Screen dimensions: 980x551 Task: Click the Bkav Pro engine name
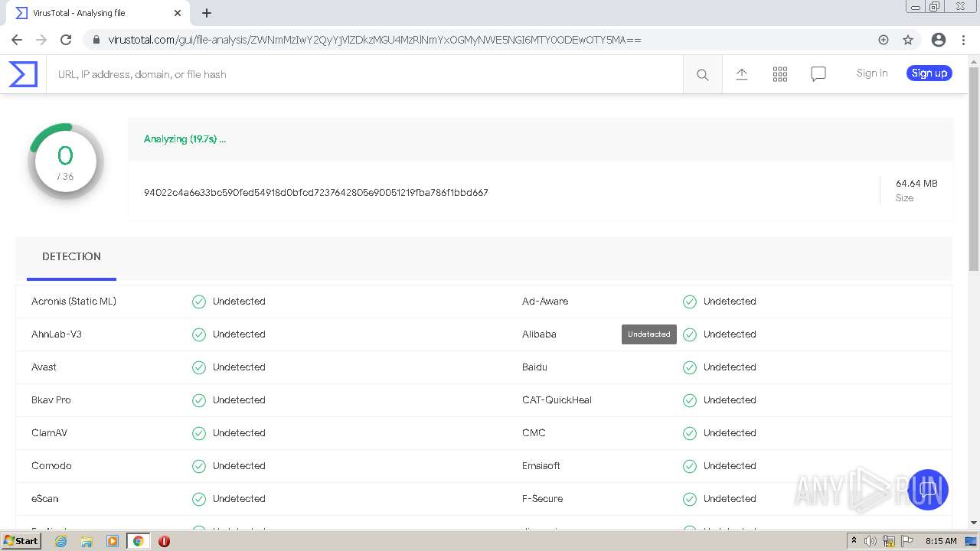point(51,400)
